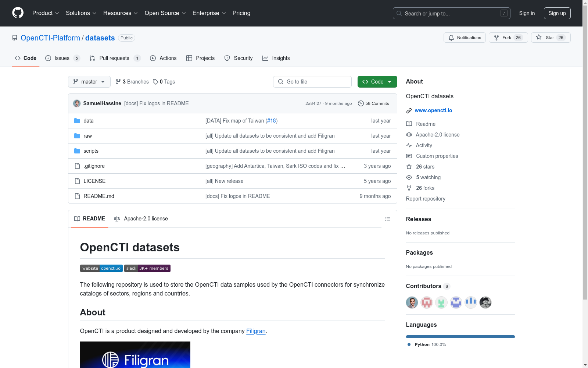Open commit hash 2a84f27
The image size is (588, 368).
click(x=313, y=103)
